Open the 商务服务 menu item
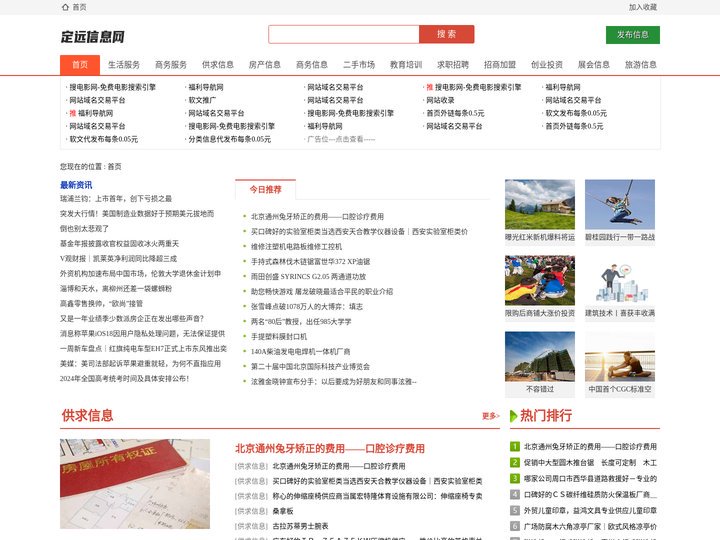720x540 pixels. coord(171,65)
